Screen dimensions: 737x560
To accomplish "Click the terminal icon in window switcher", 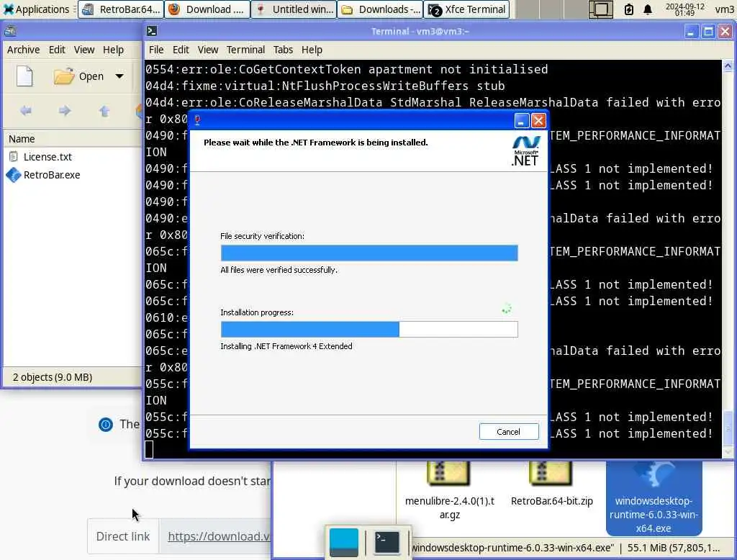I will coord(386,542).
